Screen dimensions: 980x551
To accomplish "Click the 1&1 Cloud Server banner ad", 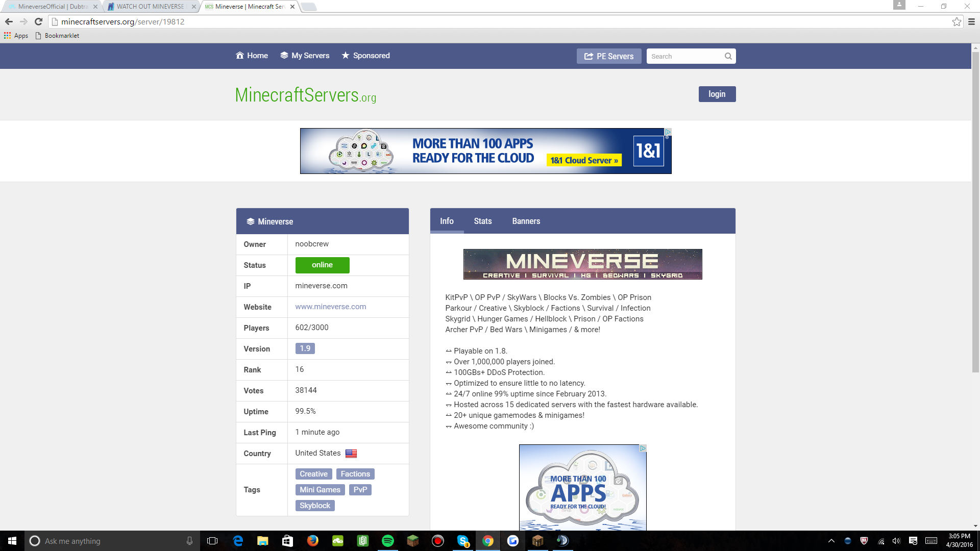I will pos(485,151).
